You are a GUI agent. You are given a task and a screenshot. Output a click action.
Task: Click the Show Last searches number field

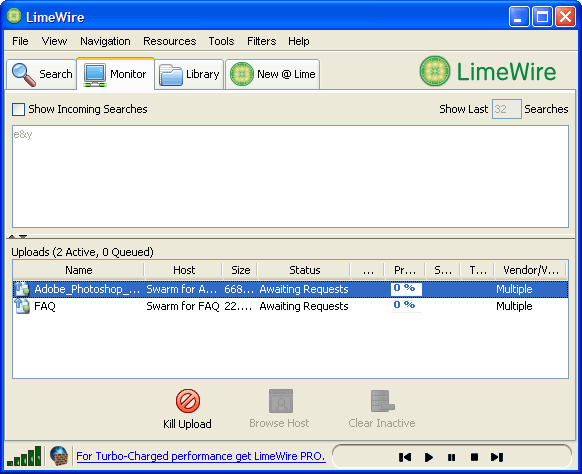[x=507, y=109]
